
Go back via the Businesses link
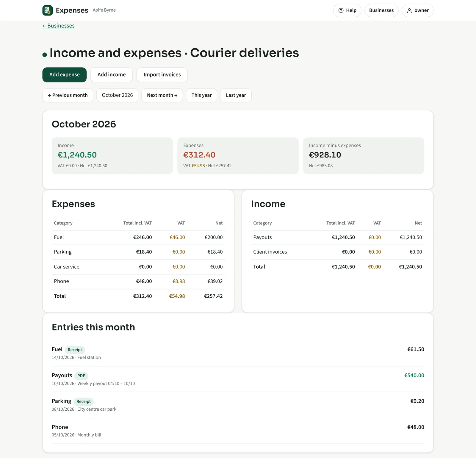(58, 26)
